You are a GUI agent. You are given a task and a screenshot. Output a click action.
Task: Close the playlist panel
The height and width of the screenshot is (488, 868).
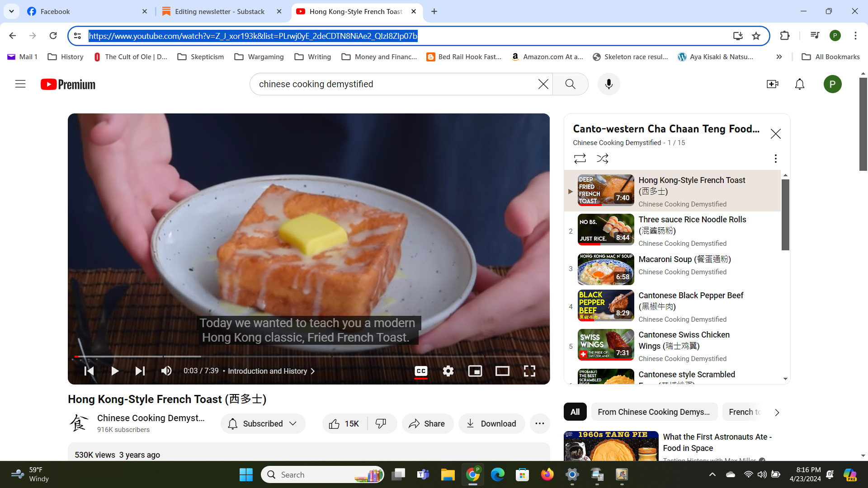(x=775, y=134)
